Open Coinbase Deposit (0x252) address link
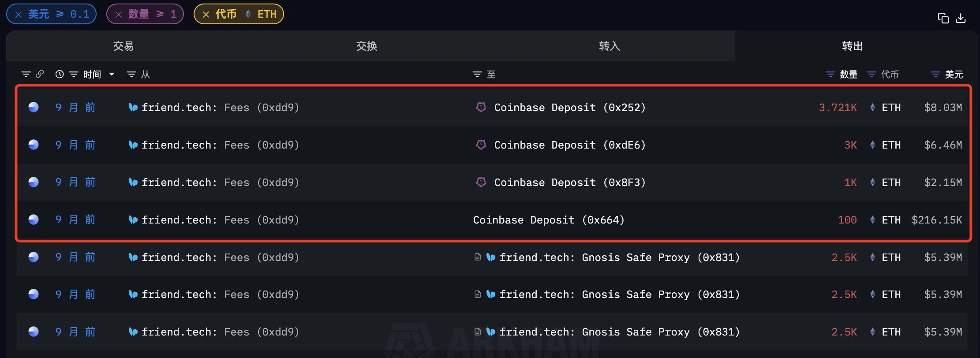Viewport: 980px width, 358px height. [569, 108]
